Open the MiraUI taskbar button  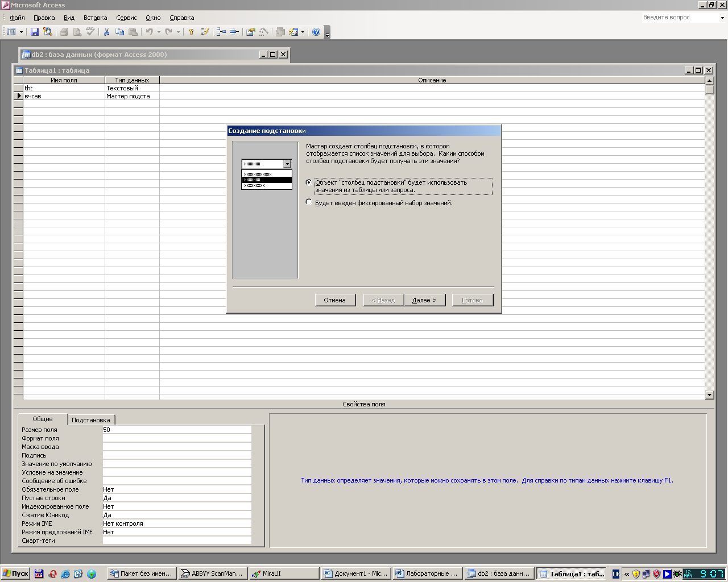tap(284, 573)
